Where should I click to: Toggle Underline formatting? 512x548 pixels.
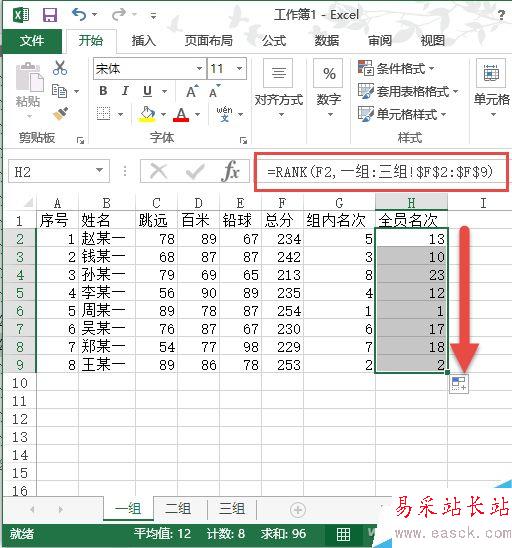click(x=147, y=91)
